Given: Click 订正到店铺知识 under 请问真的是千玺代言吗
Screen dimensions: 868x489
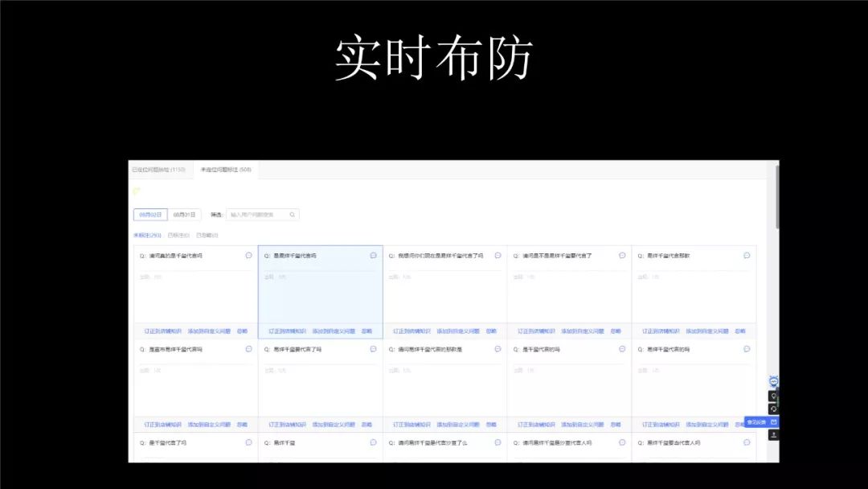Looking at the screenshot, I should coord(162,331).
